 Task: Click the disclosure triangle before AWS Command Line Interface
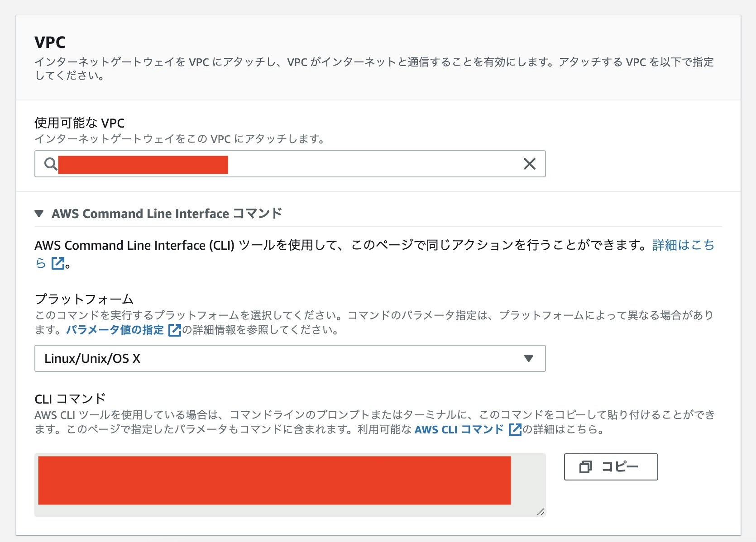[x=38, y=213]
